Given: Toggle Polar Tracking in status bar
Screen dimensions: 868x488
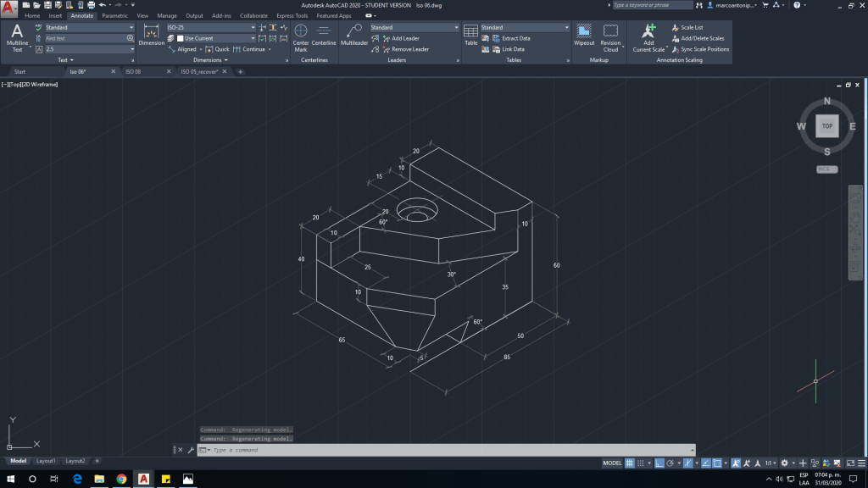Looking at the screenshot, I should coord(671,463).
